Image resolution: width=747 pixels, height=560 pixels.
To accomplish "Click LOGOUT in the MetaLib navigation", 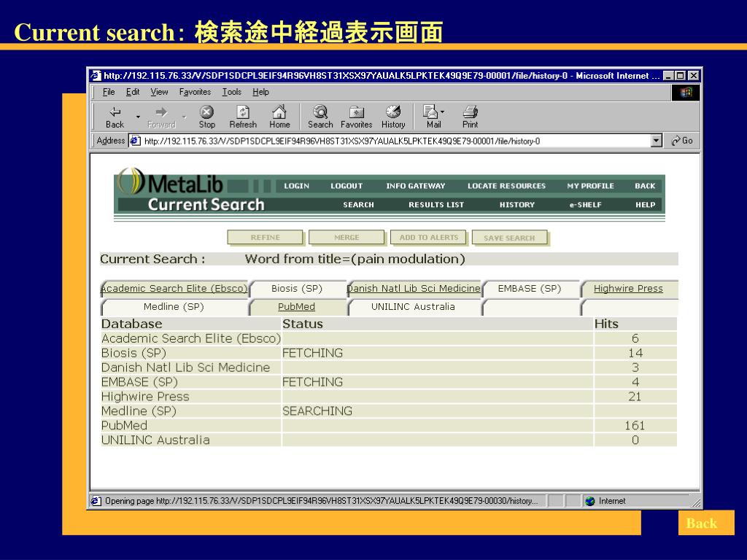I will [x=347, y=186].
